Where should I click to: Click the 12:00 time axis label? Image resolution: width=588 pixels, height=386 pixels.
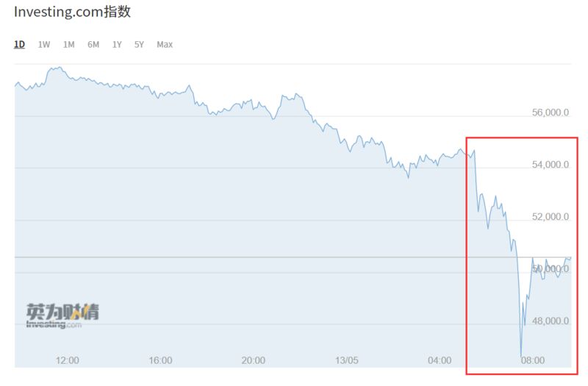point(68,360)
